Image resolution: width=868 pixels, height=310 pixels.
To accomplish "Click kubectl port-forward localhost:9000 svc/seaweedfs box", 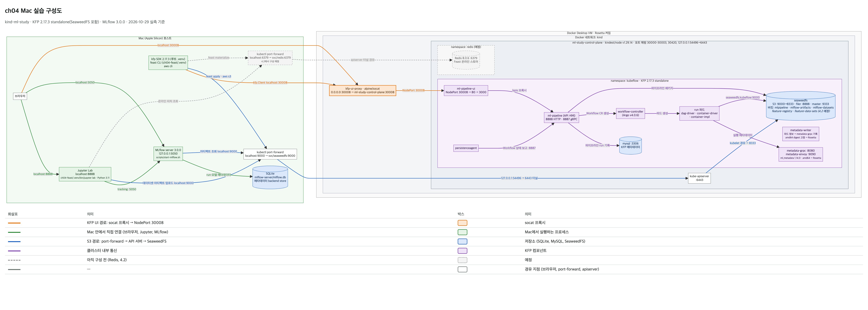I will 270,154.
